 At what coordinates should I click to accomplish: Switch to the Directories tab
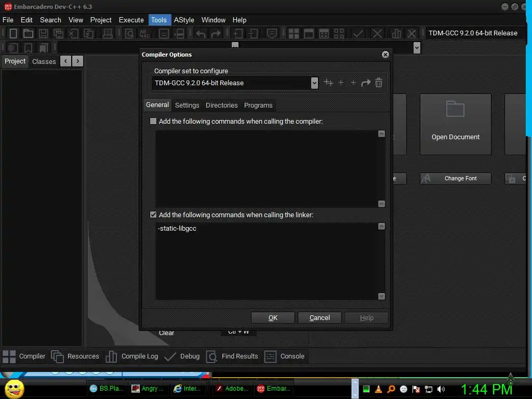pos(221,105)
